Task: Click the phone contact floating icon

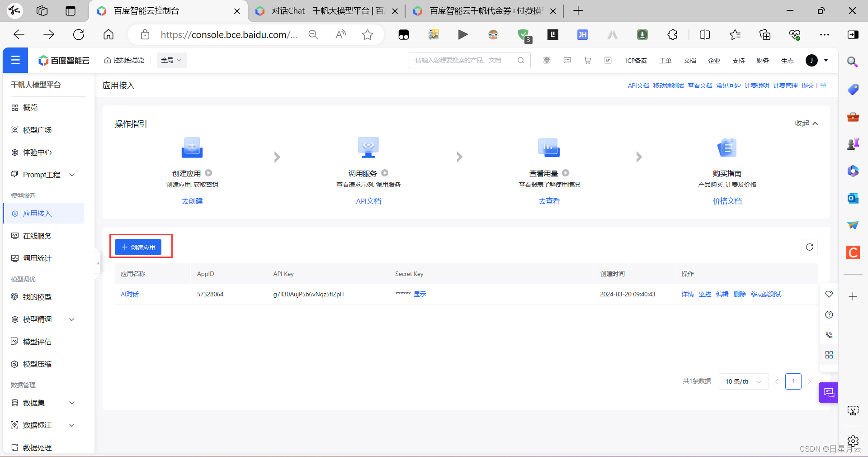Action: pyautogui.click(x=829, y=335)
